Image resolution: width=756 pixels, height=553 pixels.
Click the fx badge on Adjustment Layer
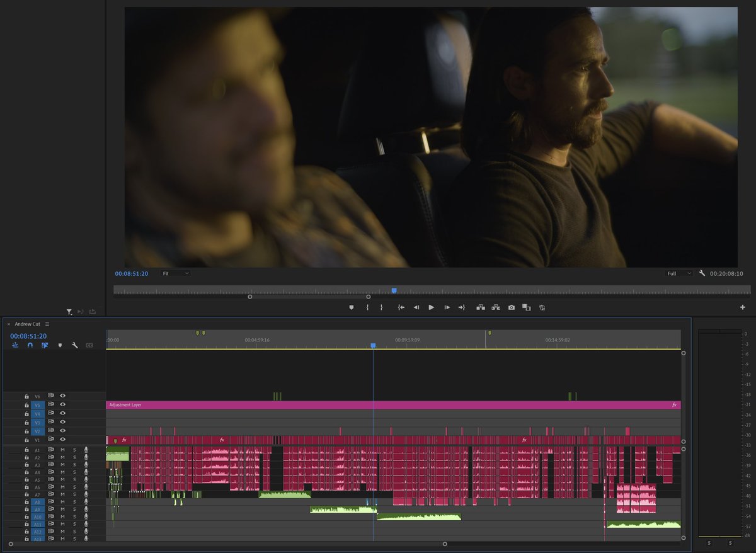(x=674, y=405)
